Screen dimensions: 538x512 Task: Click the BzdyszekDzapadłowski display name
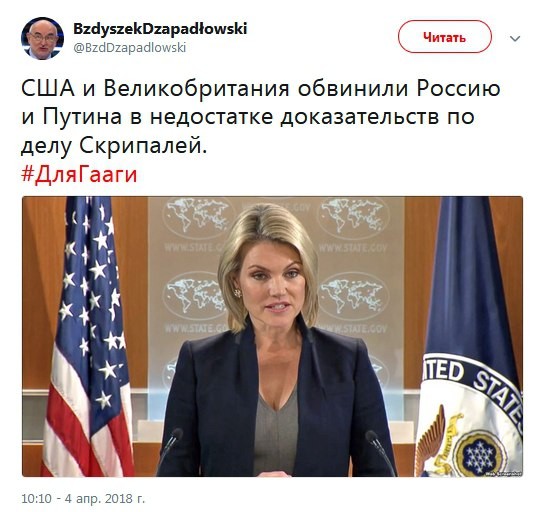tap(160, 29)
